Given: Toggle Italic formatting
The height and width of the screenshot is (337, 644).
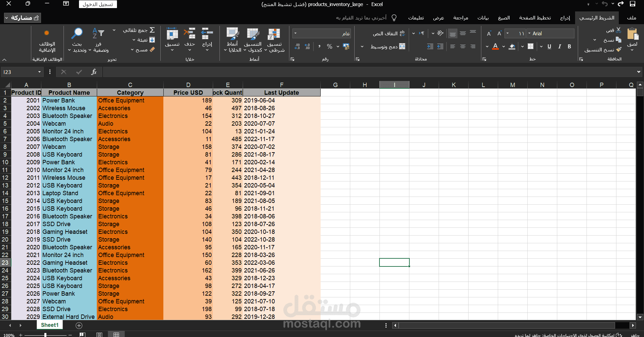Looking at the screenshot, I should pyautogui.click(x=559, y=46).
